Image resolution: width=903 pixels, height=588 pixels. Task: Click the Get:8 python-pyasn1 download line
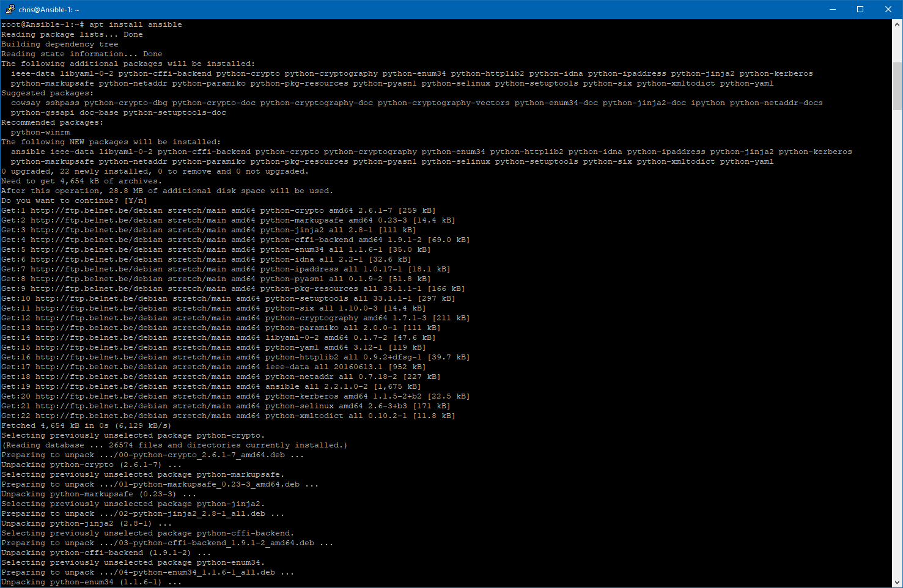click(x=216, y=279)
